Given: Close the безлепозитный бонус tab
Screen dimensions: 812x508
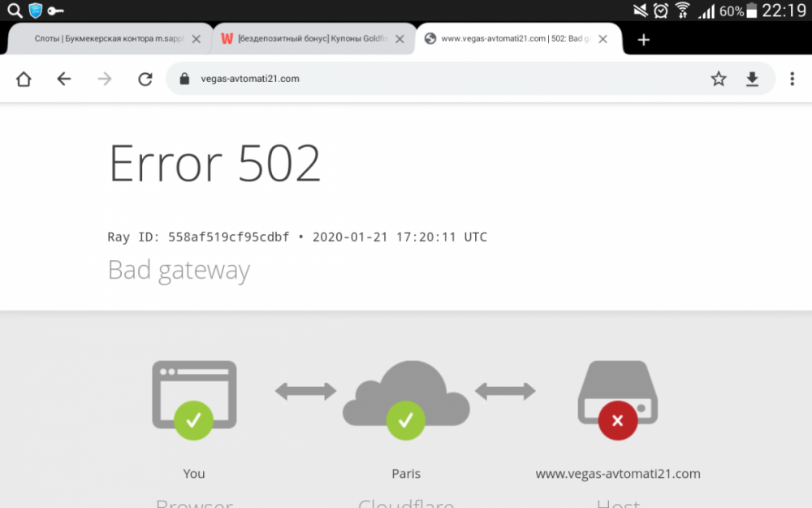Looking at the screenshot, I should (x=399, y=38).
